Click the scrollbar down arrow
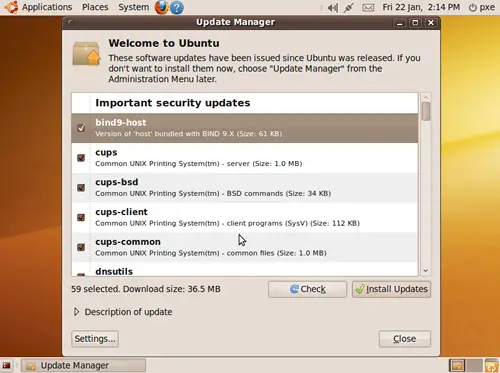Screen dimensions: 500x373 pyautogui.click(x=426, y=271)
